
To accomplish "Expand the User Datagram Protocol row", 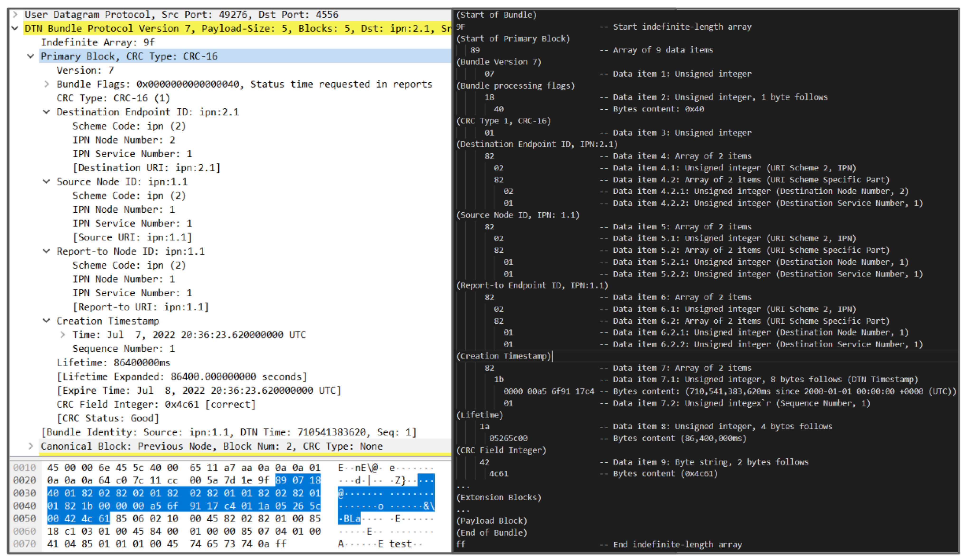I will pyautogui.click(x=15, y=14).
